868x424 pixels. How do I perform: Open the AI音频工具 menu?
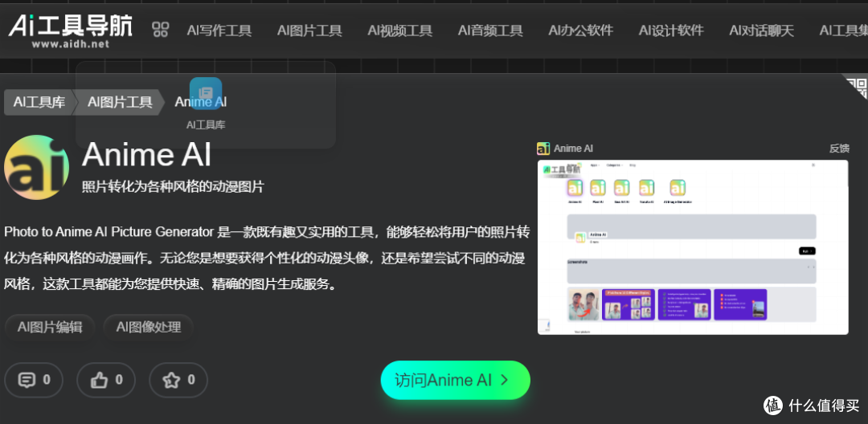(490, 31)
